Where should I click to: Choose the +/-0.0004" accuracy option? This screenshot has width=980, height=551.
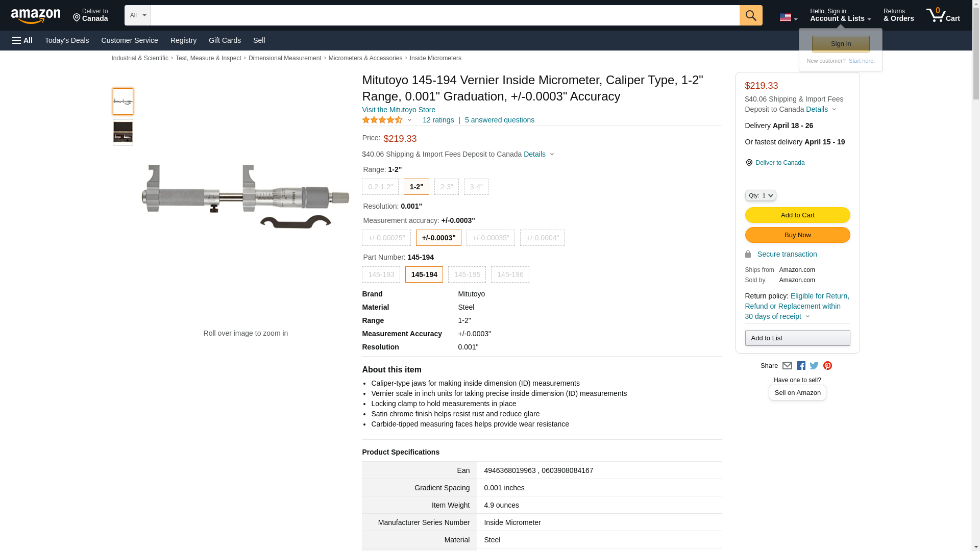542,238
